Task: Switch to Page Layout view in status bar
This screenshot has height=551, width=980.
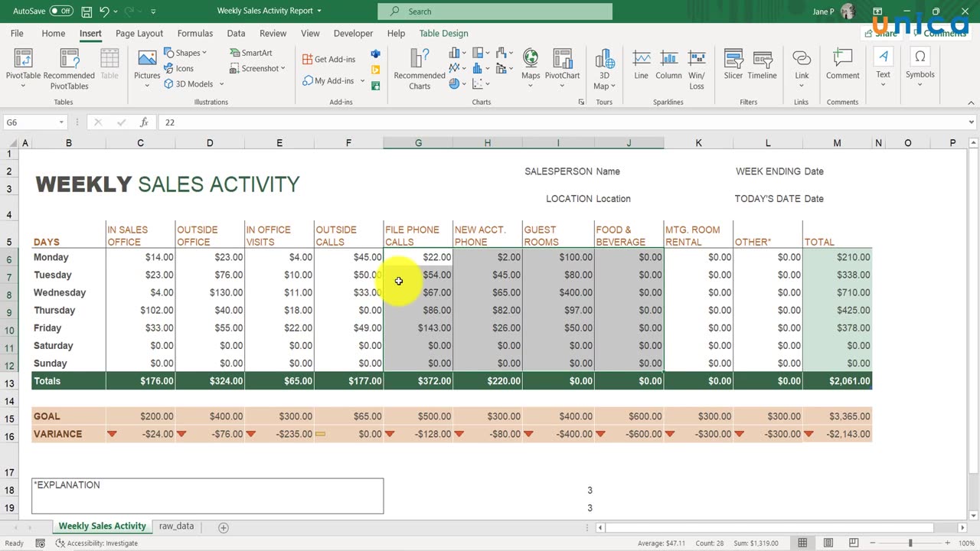Action: tap(828, 543)
